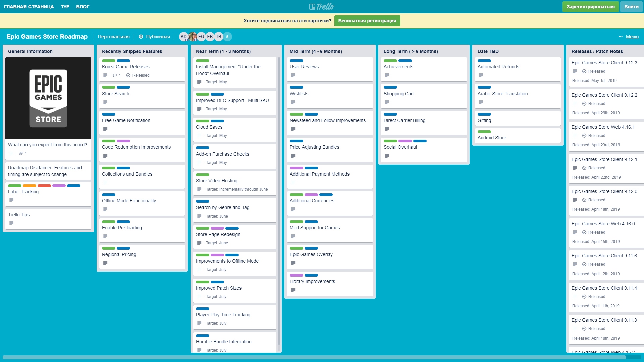
Task: Click red label on Label Tracking card
Action: (44, 186)
